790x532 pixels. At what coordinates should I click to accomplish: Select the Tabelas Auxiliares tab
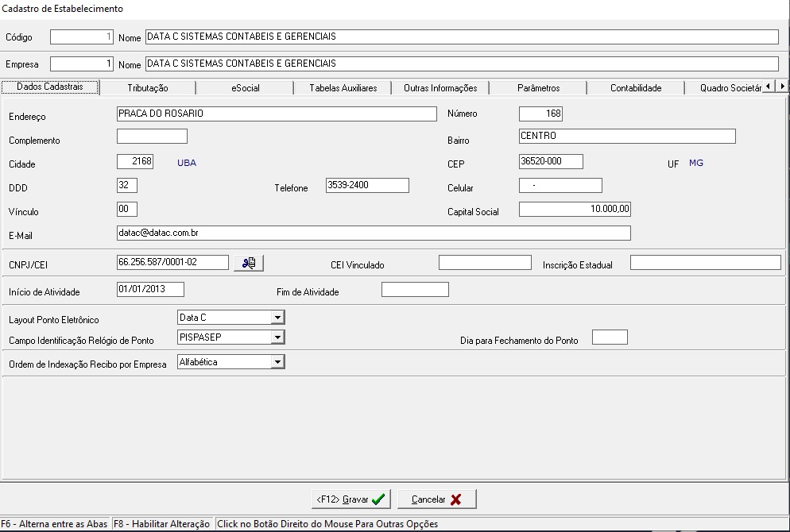(343, 88)
